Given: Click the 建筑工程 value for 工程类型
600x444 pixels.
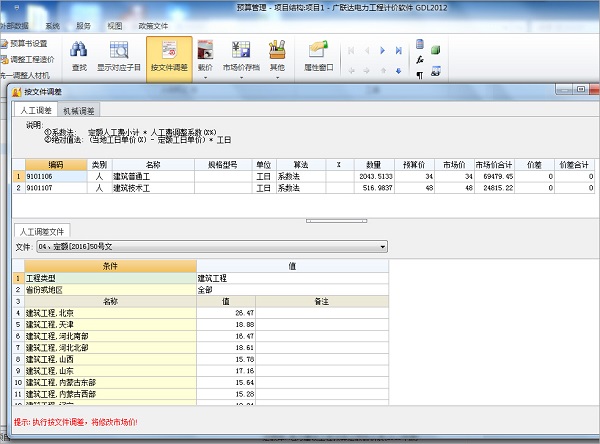Looking at the screenshot, I should click(292, 278).
